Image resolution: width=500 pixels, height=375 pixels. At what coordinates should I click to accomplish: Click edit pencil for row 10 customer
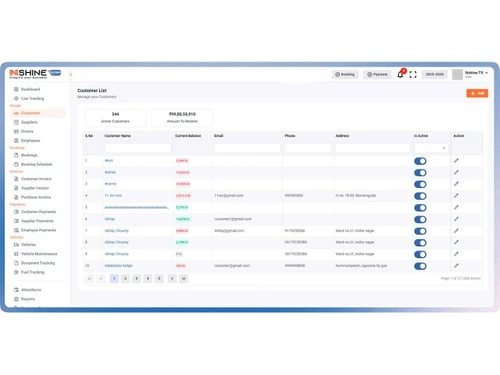[x=456, y=266]
